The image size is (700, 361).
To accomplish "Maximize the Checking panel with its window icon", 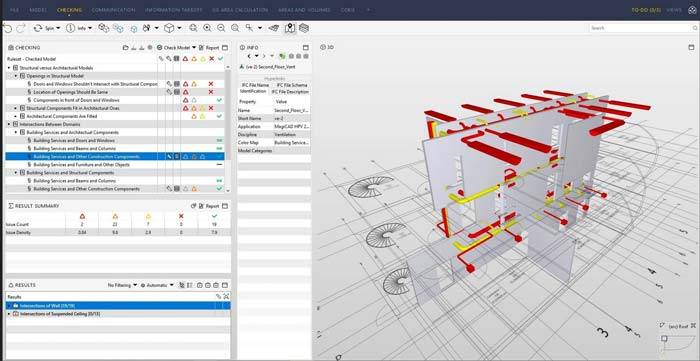I will [225, 47].
